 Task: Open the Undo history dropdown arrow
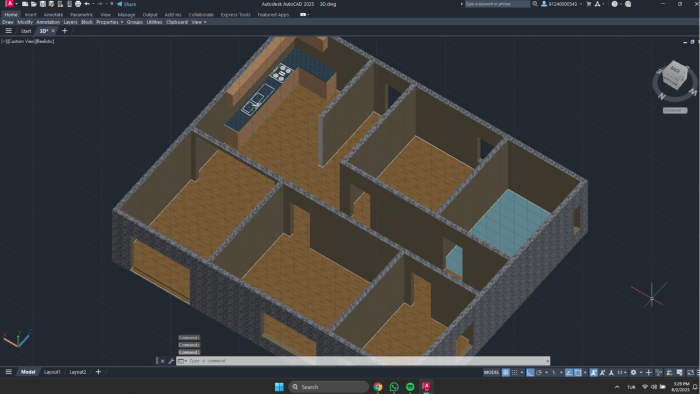click(93, 4)
